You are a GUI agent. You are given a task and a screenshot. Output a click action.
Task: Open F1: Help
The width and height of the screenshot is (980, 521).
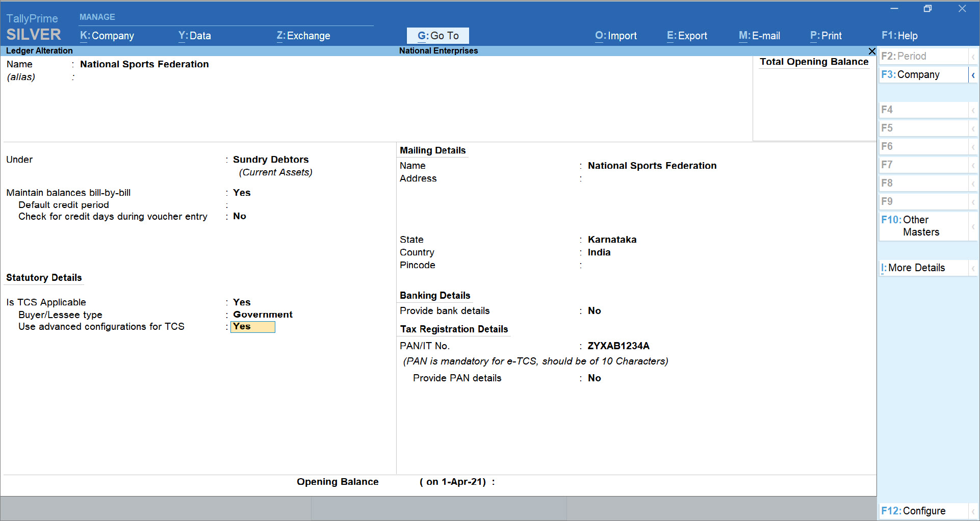899,36
